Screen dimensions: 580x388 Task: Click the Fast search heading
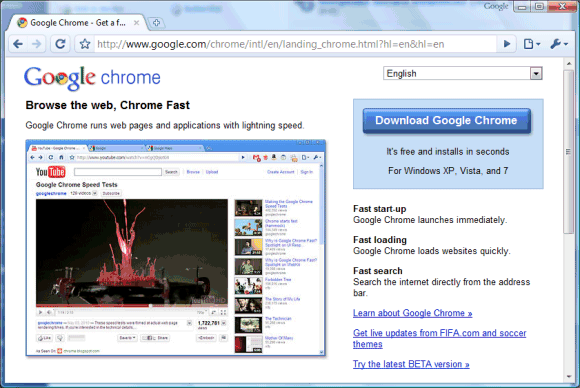378,271
